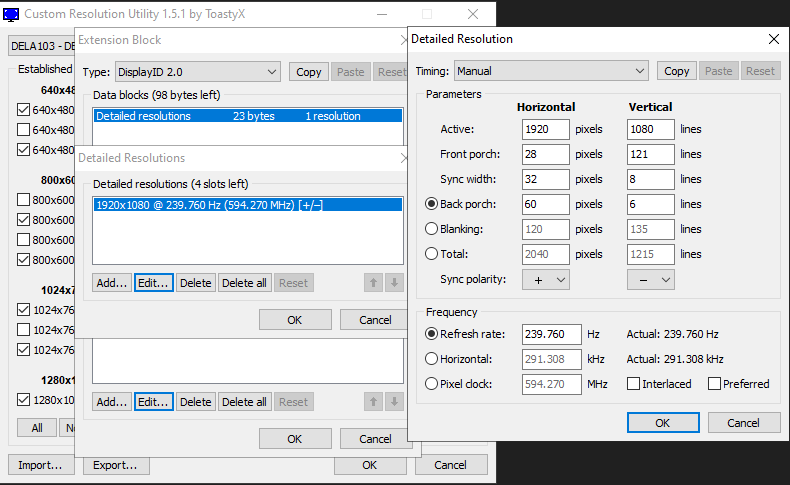Click the Pixel clock value field

point(552,384)
